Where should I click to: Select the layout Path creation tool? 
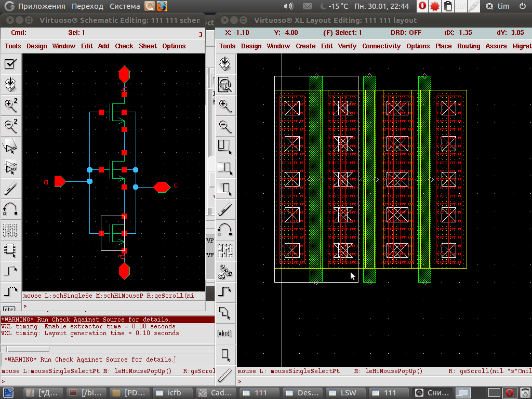click(x=224, y=291)
